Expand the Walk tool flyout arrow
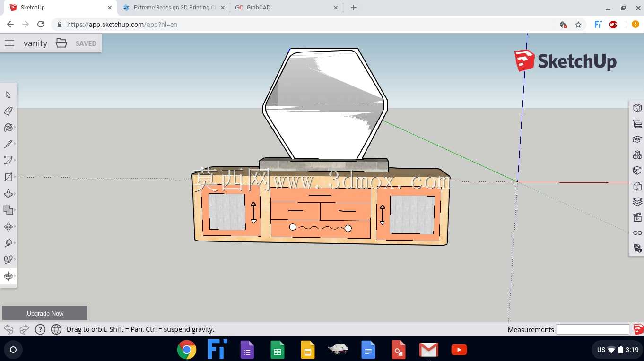The image size is (644, 361). [15, 259]
